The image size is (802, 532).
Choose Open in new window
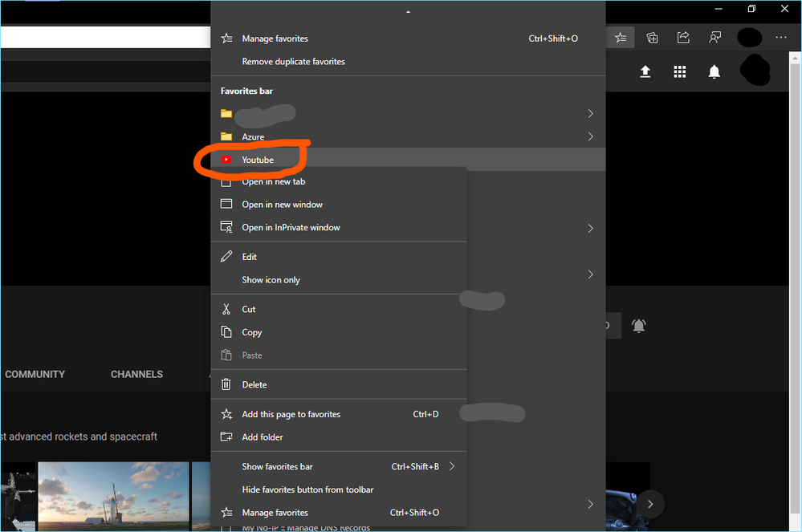click(339, 205)
